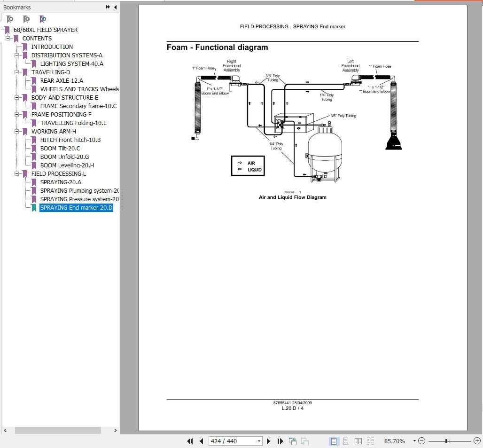Screen dimensions: 483x448
Task: Zoom out with the minus button
Action: (x=422, y=441)
